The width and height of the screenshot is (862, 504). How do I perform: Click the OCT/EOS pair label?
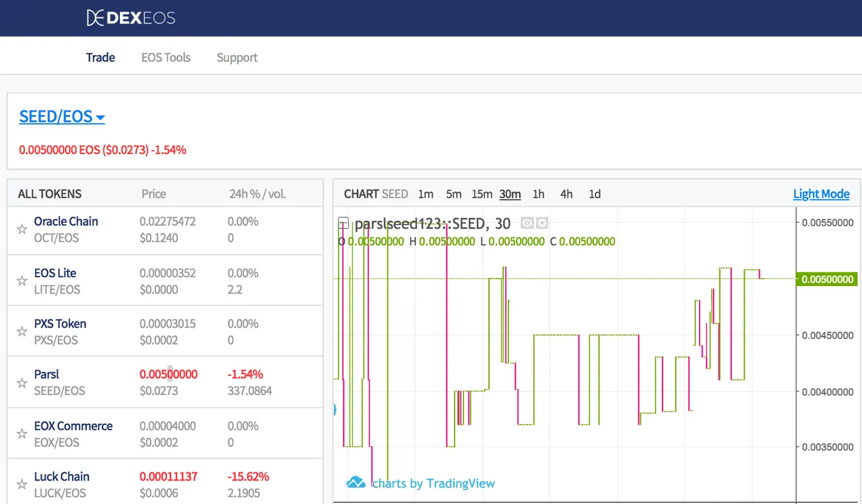[57, 238]
